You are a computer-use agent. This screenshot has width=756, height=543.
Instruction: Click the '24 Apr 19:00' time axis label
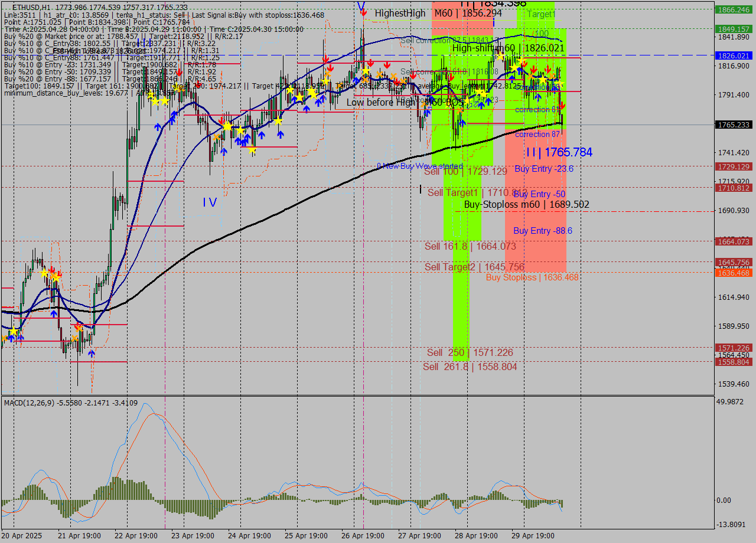[250, 536]
